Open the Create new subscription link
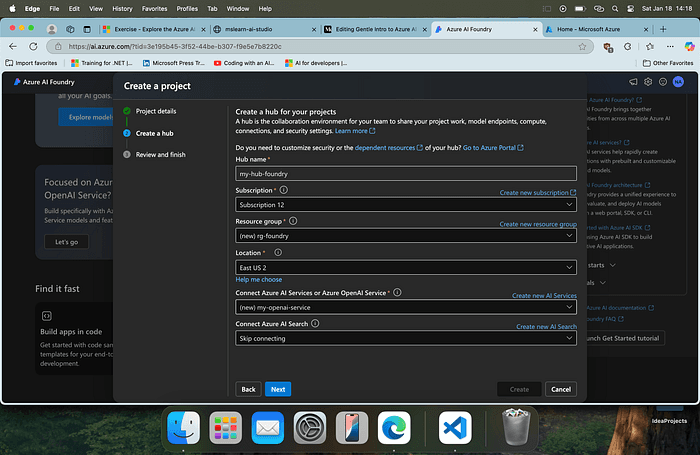The width and height of the screenshot is (700, 455). click(x=538, y=192)
